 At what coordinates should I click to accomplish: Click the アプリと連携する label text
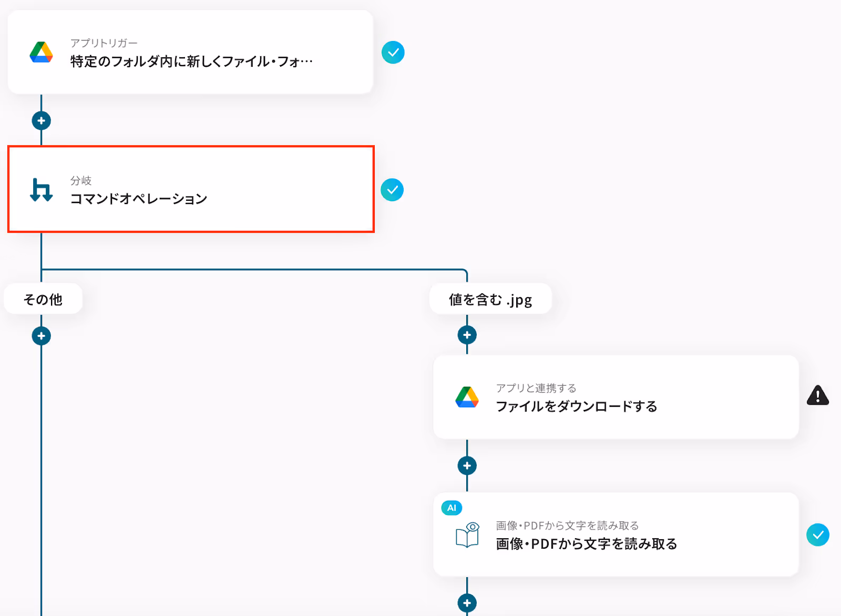536,388
